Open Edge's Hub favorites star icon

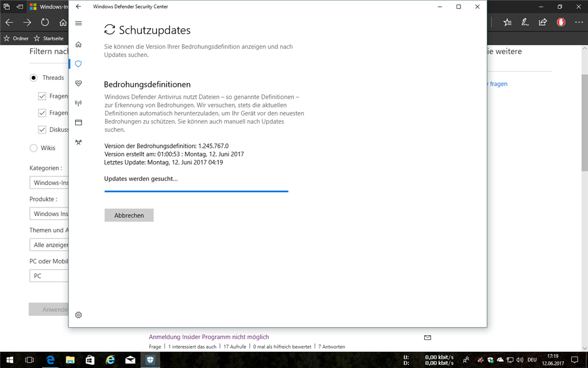507,22
